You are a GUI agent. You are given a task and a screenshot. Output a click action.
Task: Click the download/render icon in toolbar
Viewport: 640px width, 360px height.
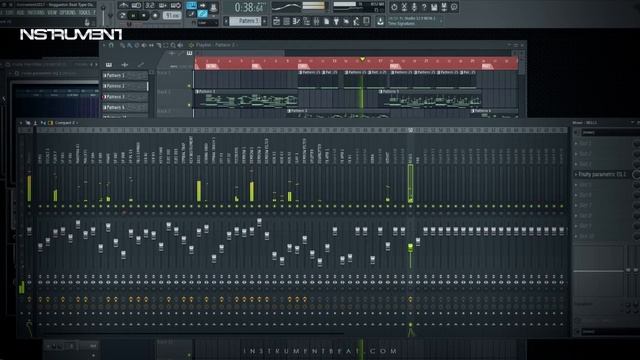pos(380,21)
